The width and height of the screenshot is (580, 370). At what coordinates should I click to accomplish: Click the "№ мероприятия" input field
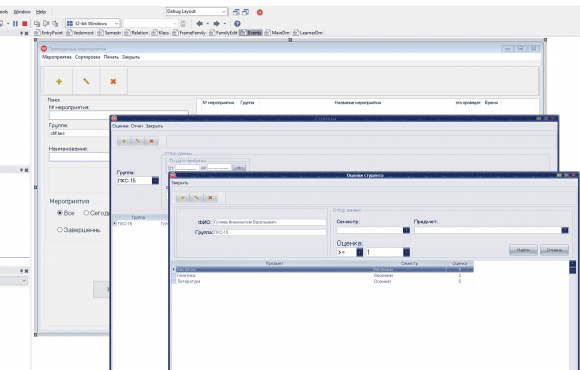tap(118, 114)
